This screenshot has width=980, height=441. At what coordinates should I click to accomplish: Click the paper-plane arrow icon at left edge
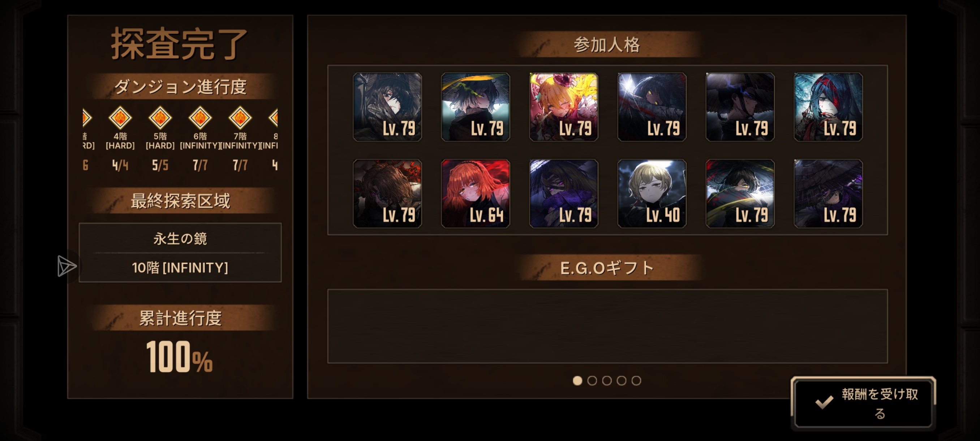click(x=66, y=266)
